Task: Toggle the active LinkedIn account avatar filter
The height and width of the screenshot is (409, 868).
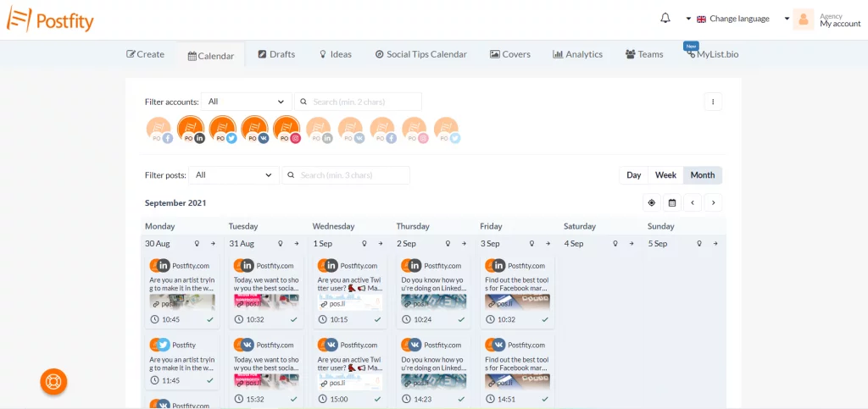Action: [191, 130]
